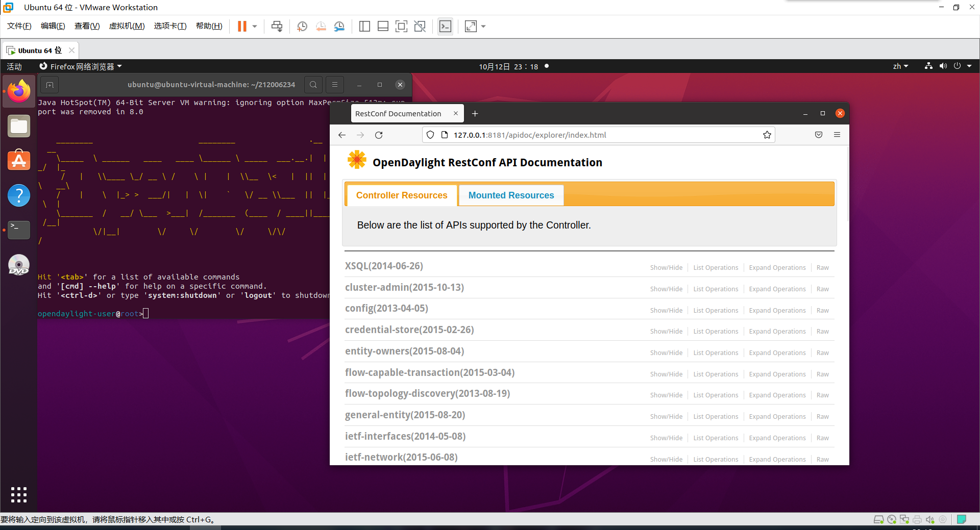Click the Save to Pocket icon
The height and width of the screenshot is (530, 980).
[819, 135]
